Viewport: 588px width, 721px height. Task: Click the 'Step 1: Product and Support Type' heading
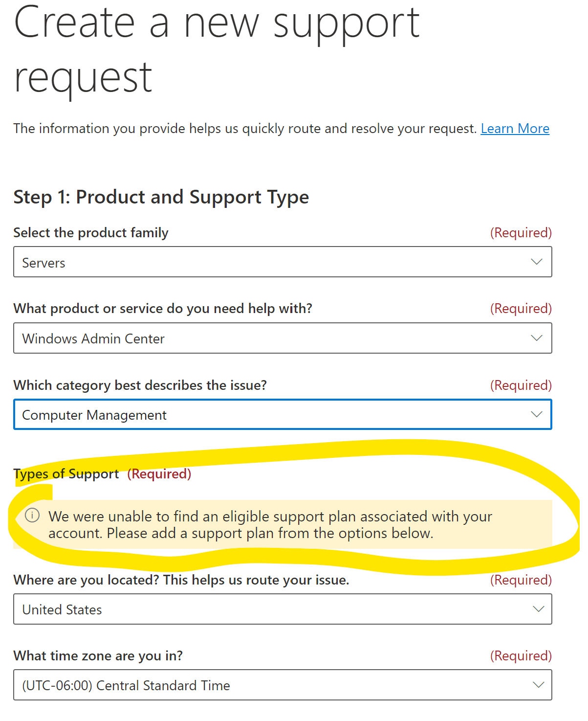click(161, 197)
